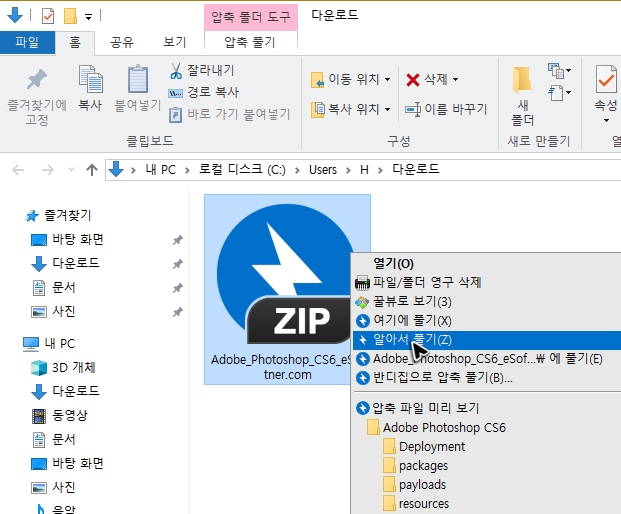Click the 새 폴더 folder icon

tap(522, 80)
